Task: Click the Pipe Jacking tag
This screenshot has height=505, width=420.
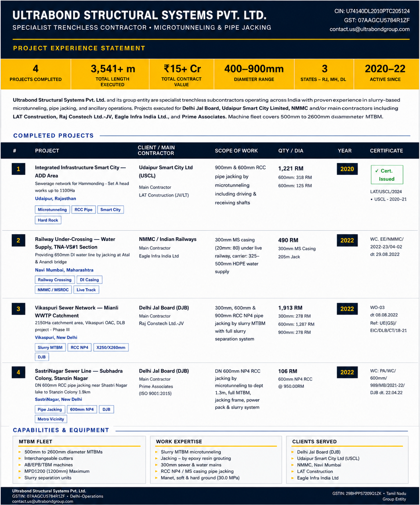Action: 50,410
